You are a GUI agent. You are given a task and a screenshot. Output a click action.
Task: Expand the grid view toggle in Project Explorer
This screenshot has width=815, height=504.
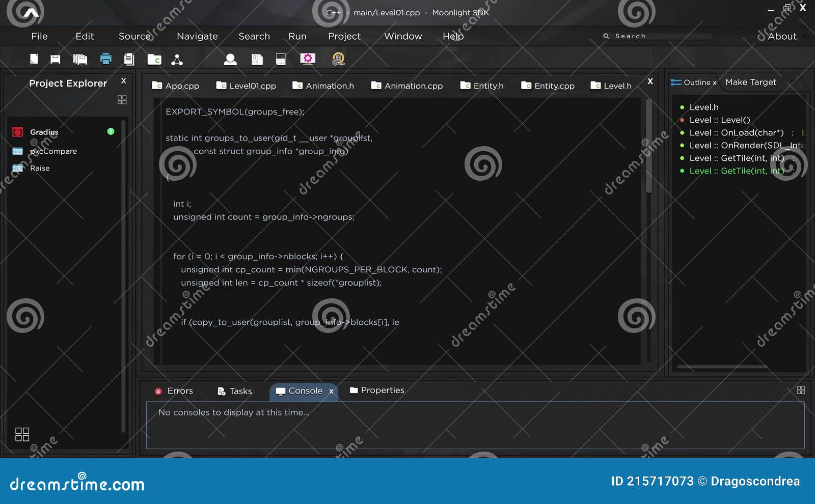tap(122, 100)
